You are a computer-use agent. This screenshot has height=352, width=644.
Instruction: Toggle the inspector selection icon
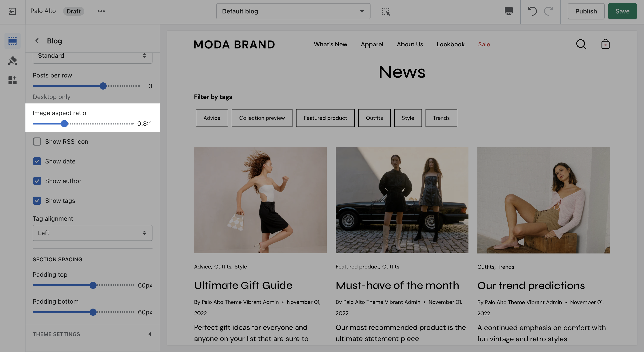point(386,11)
